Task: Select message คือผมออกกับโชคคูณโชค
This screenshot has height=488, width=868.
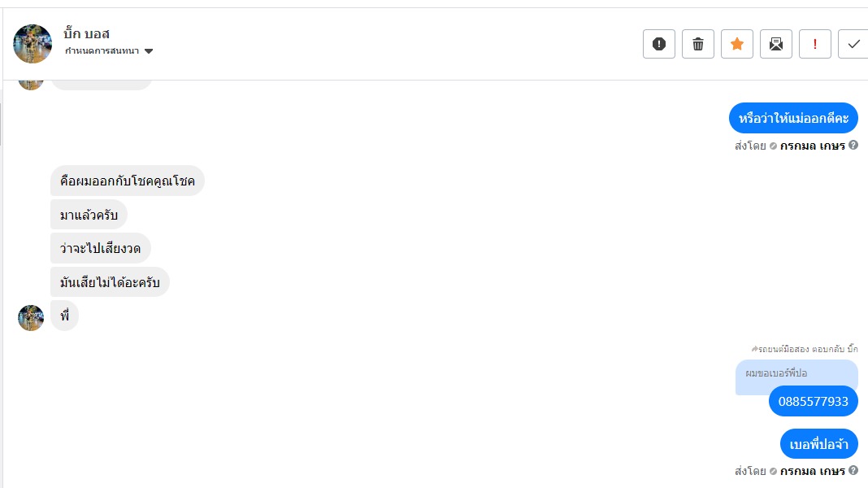Action: [128, 181]
